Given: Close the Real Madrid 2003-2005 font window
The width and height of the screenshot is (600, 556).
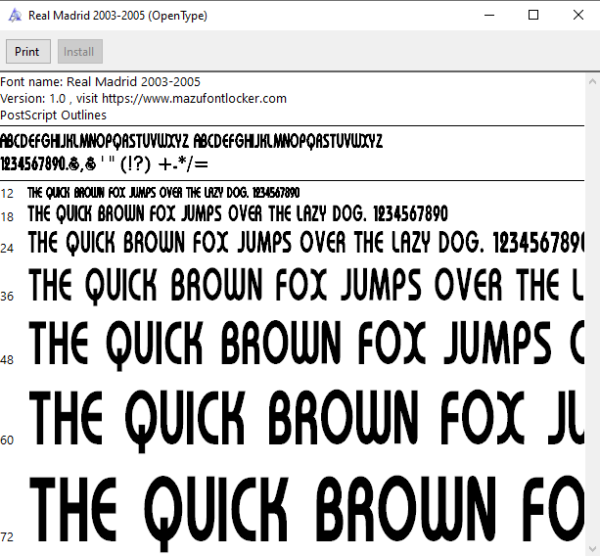Looking at the screenshot, I should click(x=578, y=15).
